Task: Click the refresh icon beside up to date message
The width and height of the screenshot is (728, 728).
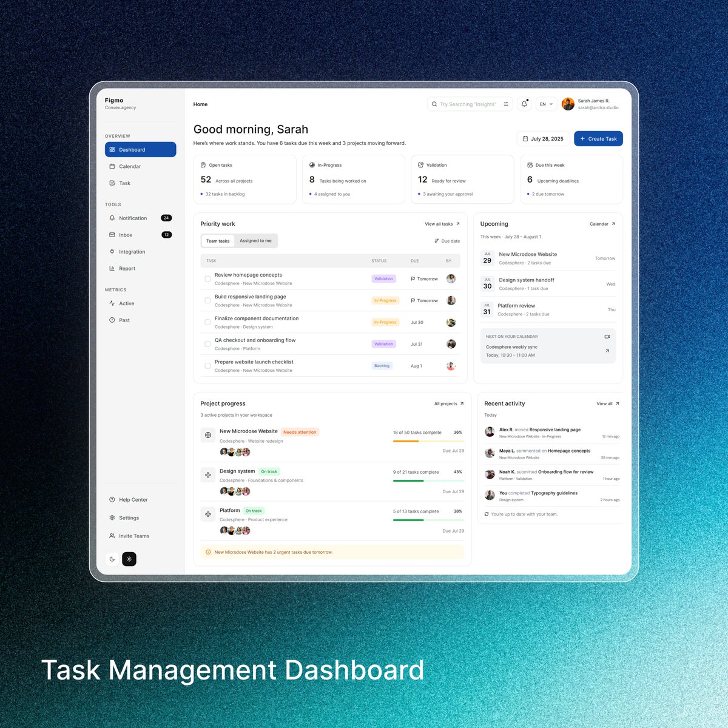Action: tap(487, 514)
